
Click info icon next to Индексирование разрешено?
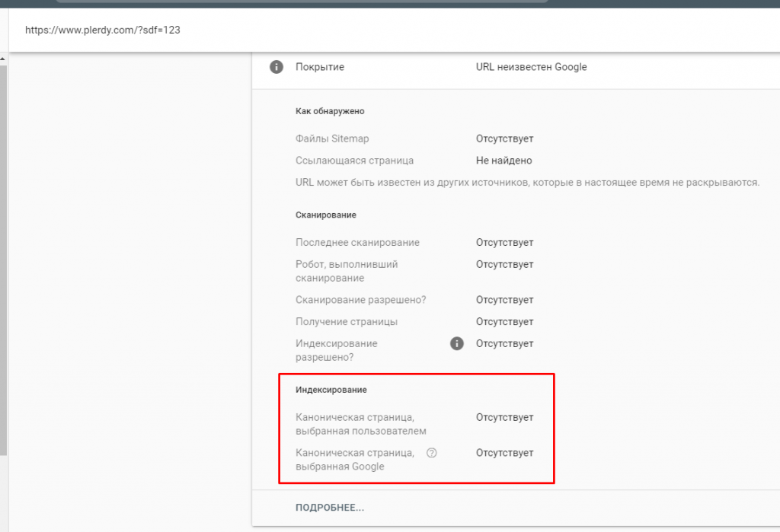(457, 343)
